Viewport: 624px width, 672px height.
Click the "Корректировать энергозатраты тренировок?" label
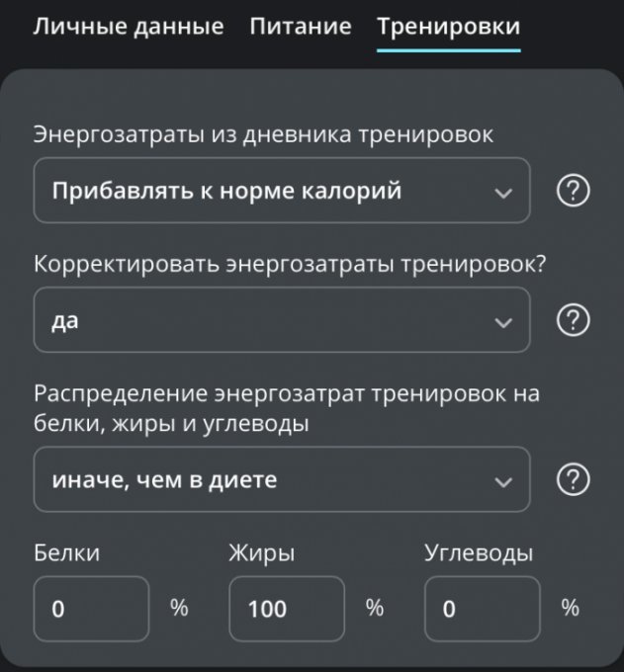[290, 264]
